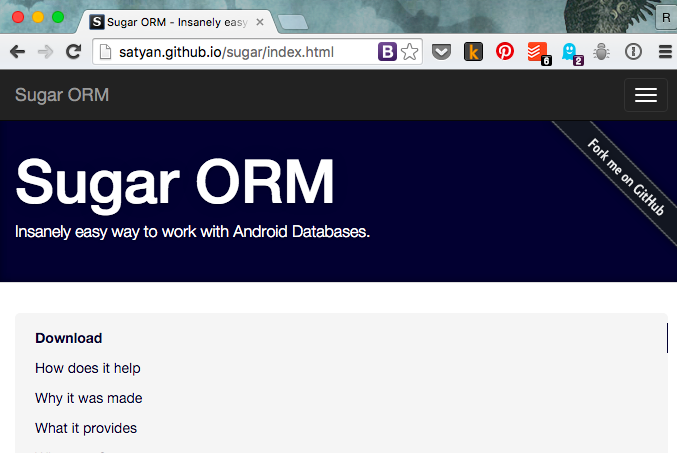Jump to the Download section
Viewport: 677px width, 453px height.
(x=69, y=338)
